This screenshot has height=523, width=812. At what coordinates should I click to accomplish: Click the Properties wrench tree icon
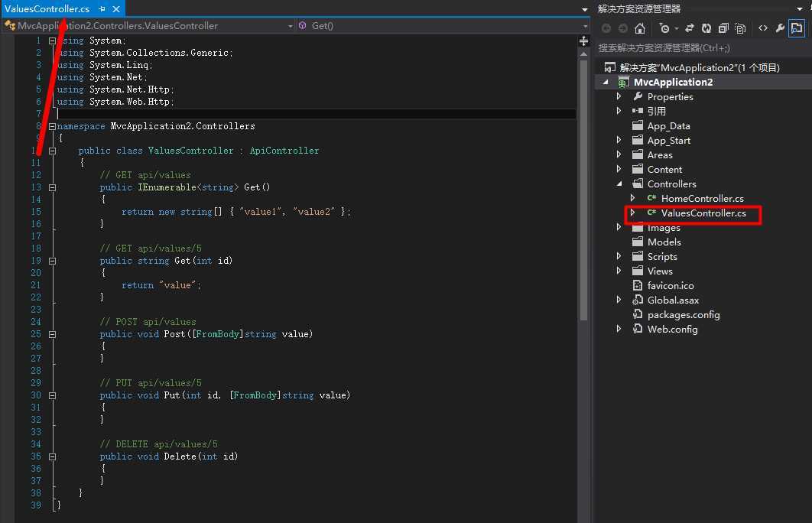(638, 96)
